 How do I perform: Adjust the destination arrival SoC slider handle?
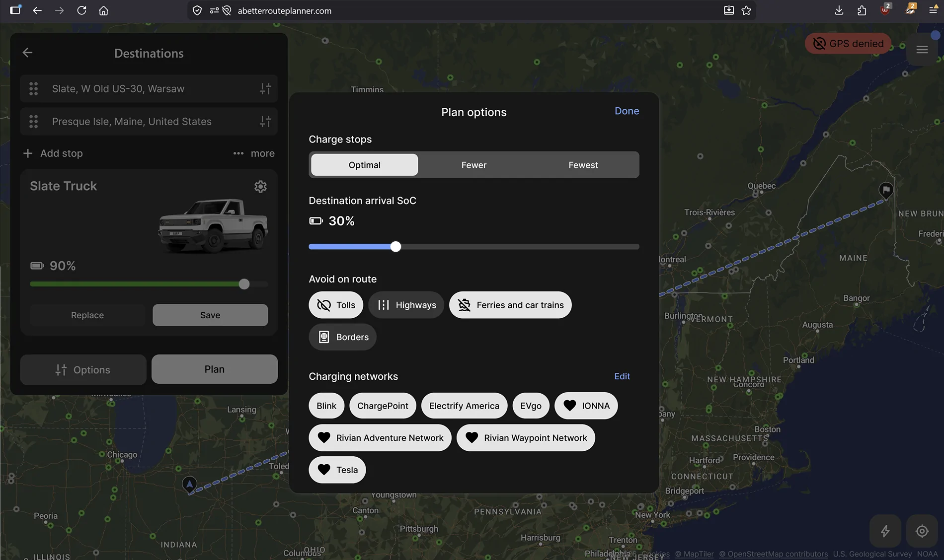(395, 247)
